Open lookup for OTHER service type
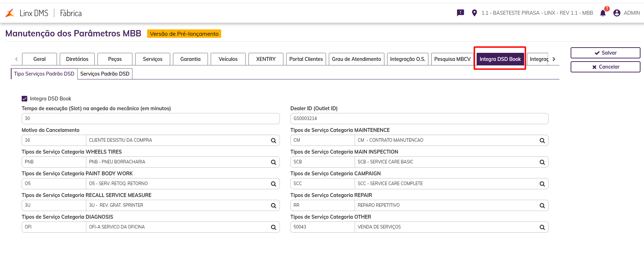This screenshot has height=275, width=644. (542, 227)
